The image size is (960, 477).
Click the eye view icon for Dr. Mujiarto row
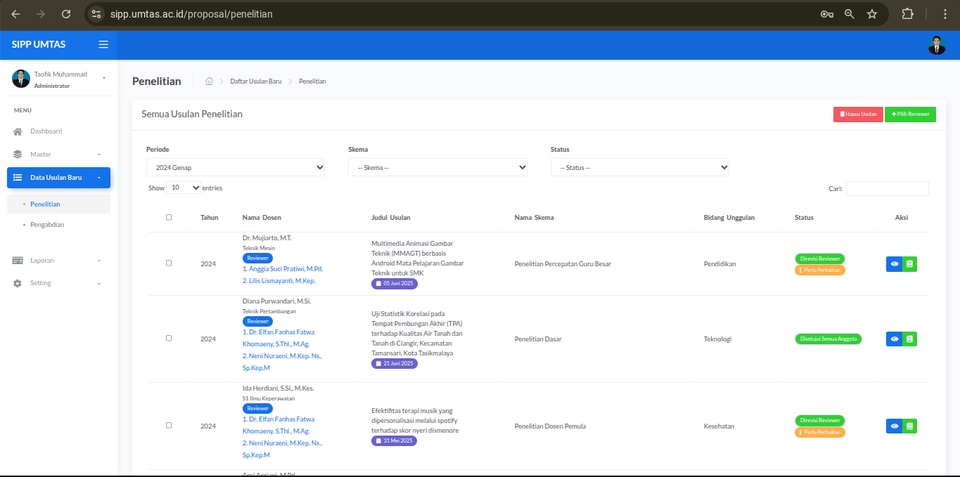tap(894, 264)
